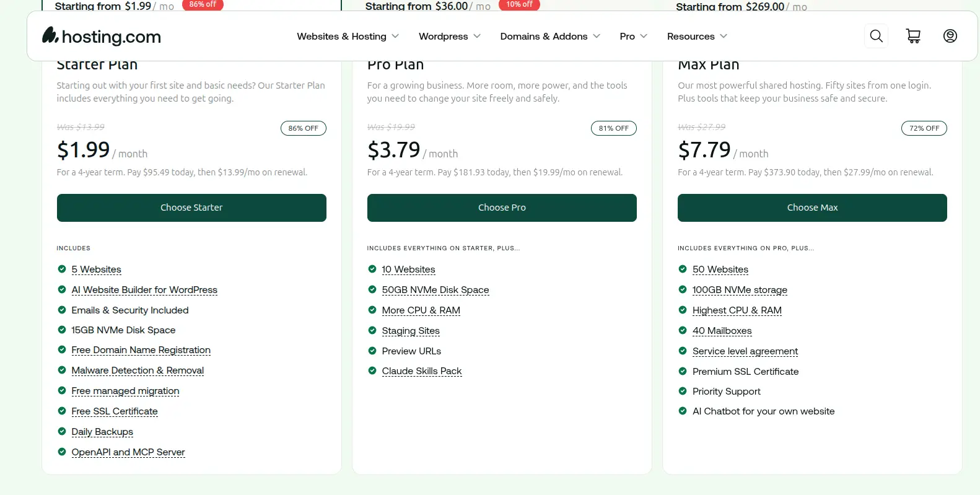Screen dimensions: 980x495
Task: Open the 10 Websites feature link
Action: point(408,269)
